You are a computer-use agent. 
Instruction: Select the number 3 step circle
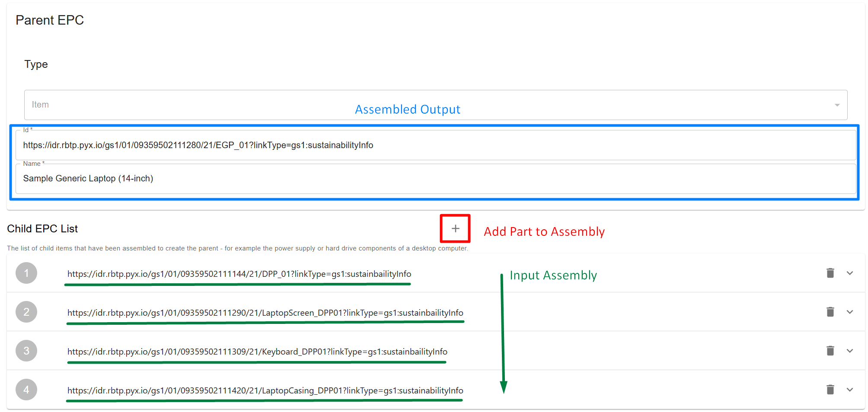point(26,351)
